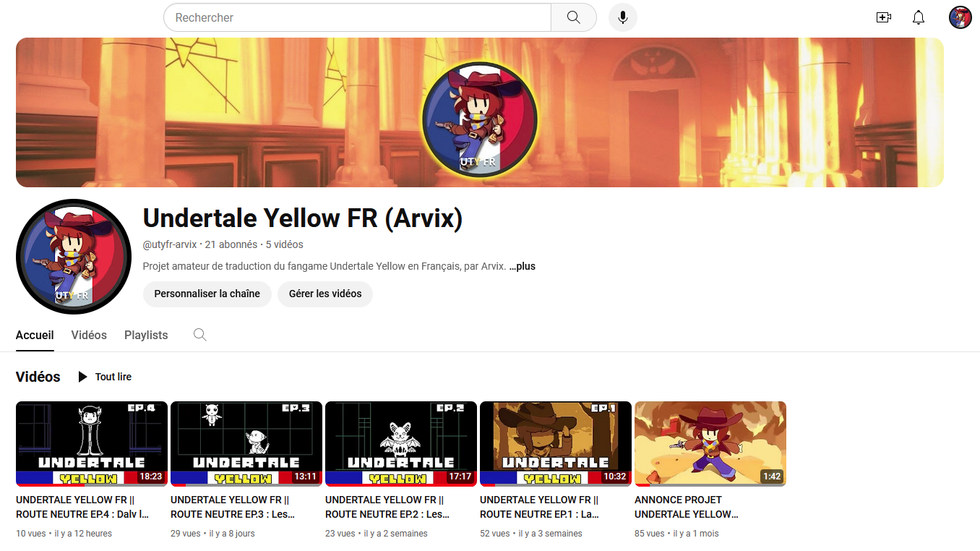The width and height of the screenshot is (980, 551).
Task: Select the Accueil tab
Action: (x=35, y=335)
